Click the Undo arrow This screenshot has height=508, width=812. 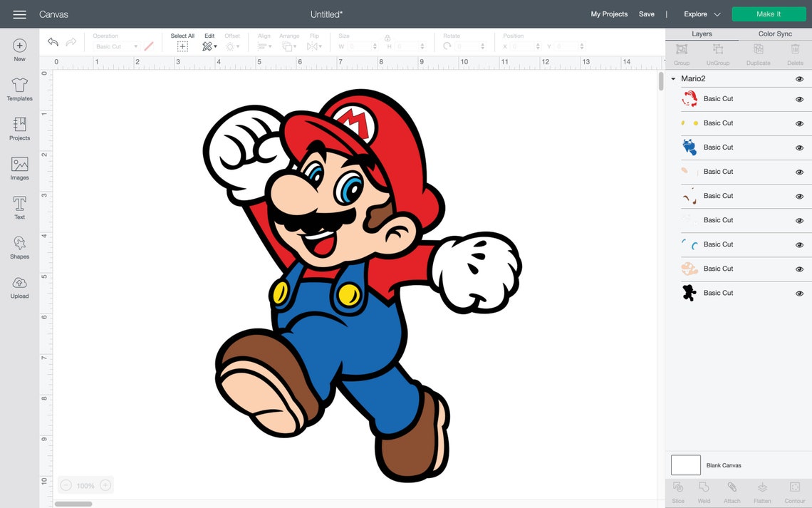52,41
